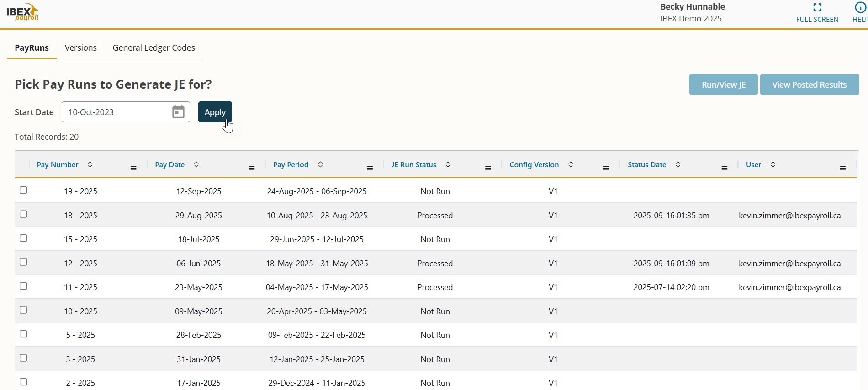
Task: Click the IBEX Demo 2025 text
Action: click(x=691, y=19)
